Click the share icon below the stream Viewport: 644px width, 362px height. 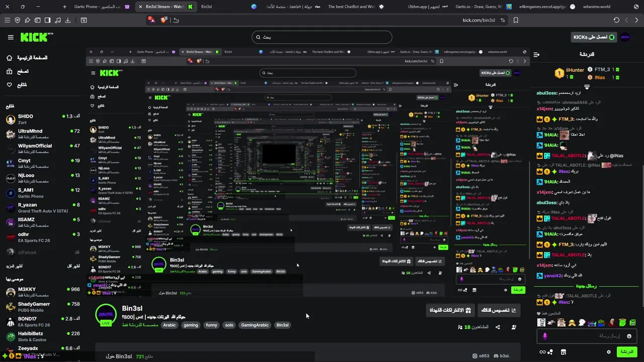pos(498,327)
